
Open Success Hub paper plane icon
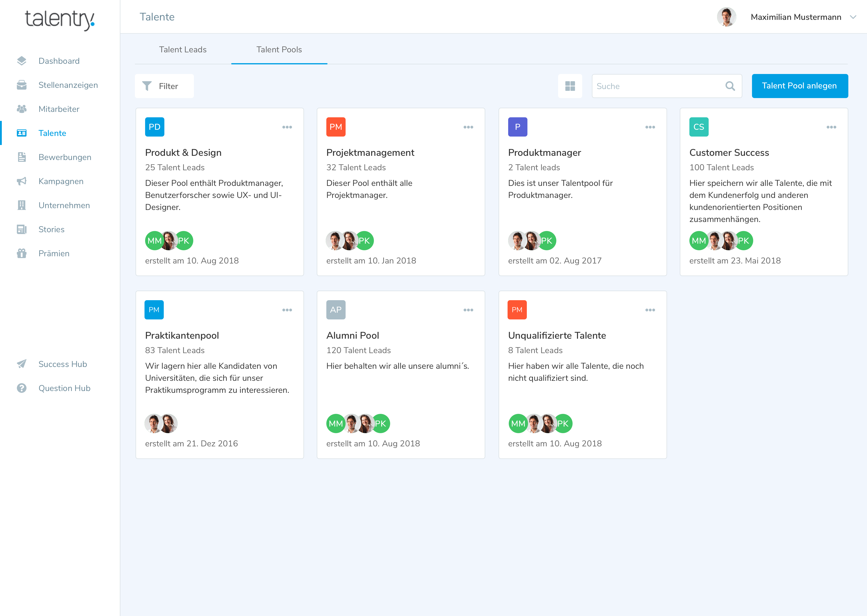[22, 364]
